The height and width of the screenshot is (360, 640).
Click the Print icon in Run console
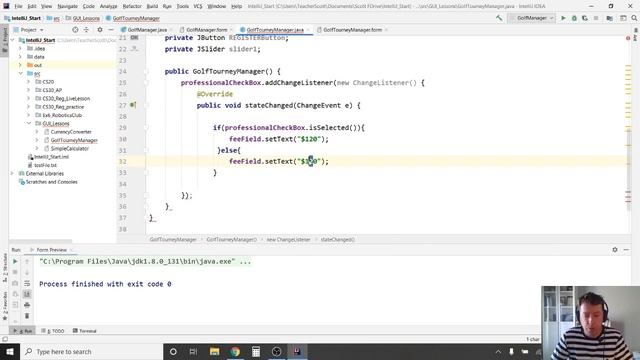point(27,305)
